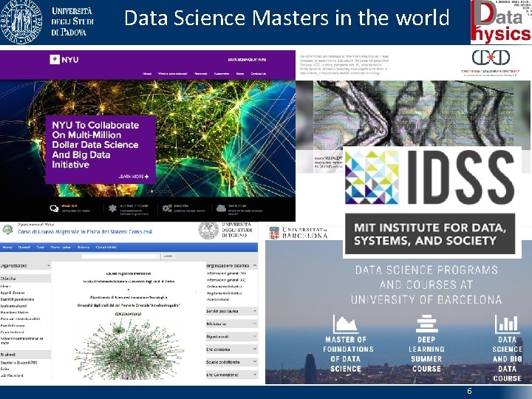This screenshot has width=532, height=399.
Task: Expand the Biblioteche section
Action: point(255,324)
